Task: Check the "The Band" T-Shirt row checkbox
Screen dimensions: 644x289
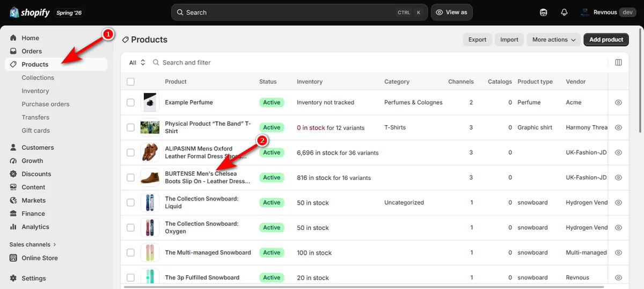Action: coord(130,127)
